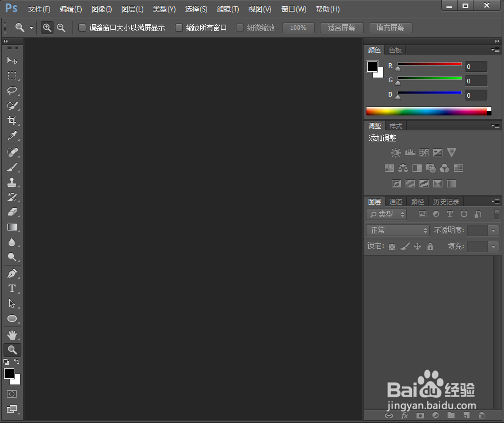504x423 pixels.
Task: Click the trash delete layer icon
Action: pyautogui.click(x=482, y=416)
